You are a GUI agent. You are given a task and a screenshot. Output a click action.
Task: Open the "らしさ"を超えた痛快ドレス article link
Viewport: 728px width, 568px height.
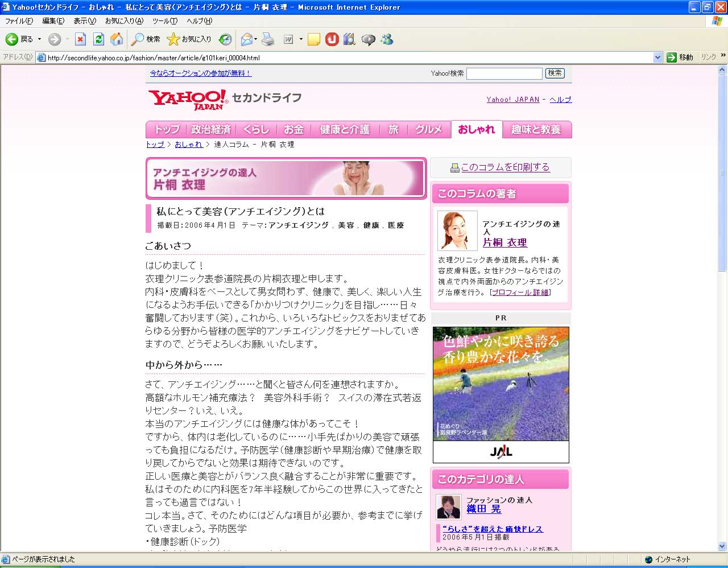(493, 529)
